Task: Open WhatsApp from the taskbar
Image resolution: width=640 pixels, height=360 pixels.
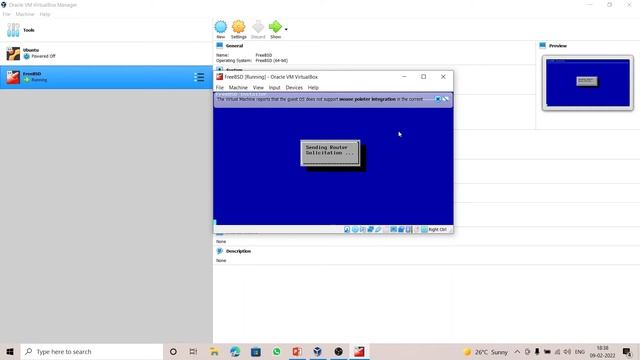Action: point(277,351)
